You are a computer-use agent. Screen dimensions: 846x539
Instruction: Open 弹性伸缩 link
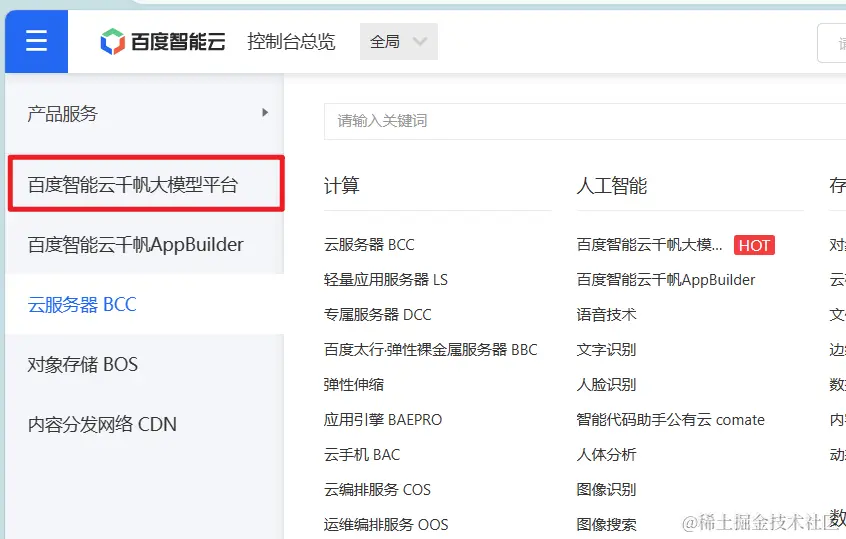click(x=354, y=385)
